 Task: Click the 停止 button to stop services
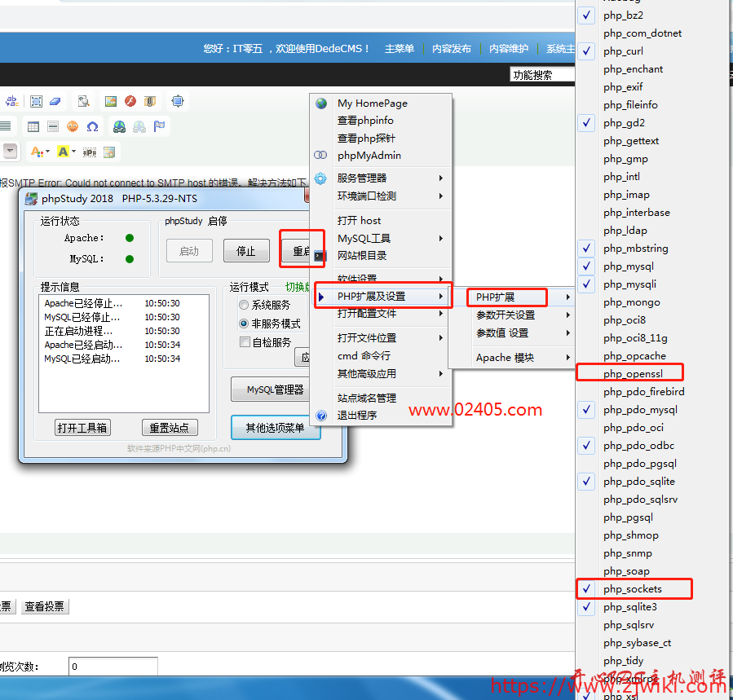point(246,250)
